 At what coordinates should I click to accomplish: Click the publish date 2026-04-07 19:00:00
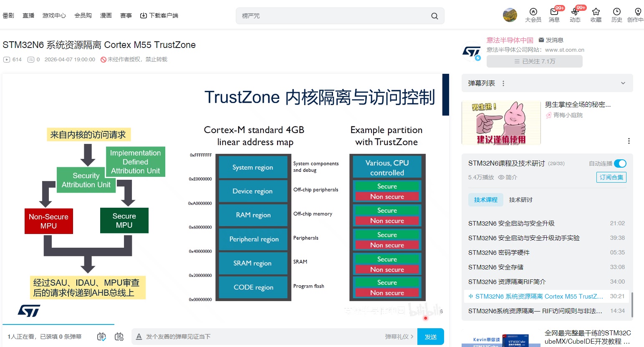click(x=70, y=60)
